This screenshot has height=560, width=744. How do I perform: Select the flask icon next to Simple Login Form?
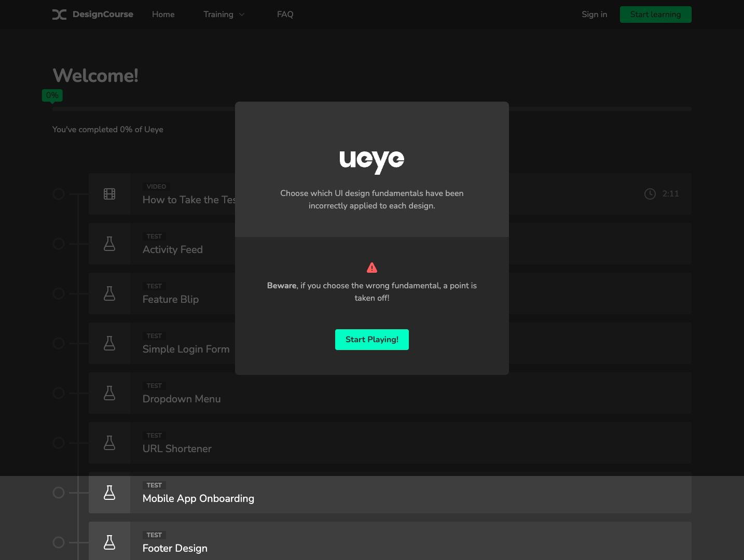(x=109, y=343)
